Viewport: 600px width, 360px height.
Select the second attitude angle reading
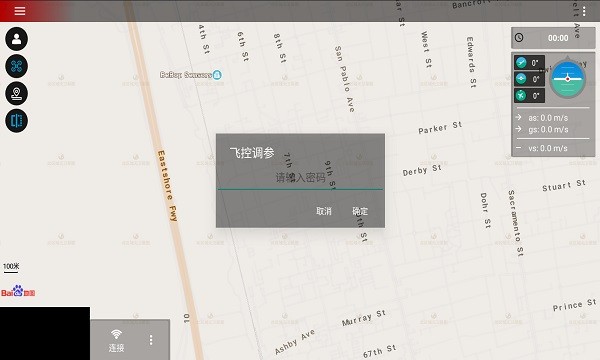click(529, 79)
